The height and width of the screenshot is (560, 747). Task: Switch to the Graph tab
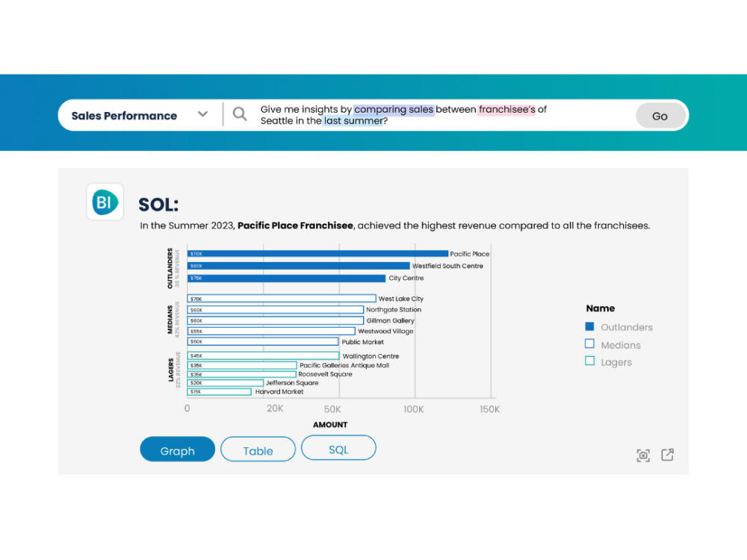pyautogui.click(x=177, y=449)
